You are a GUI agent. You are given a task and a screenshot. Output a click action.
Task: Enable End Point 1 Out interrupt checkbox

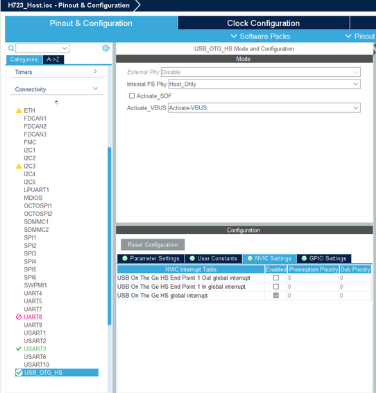pos(276,278)
